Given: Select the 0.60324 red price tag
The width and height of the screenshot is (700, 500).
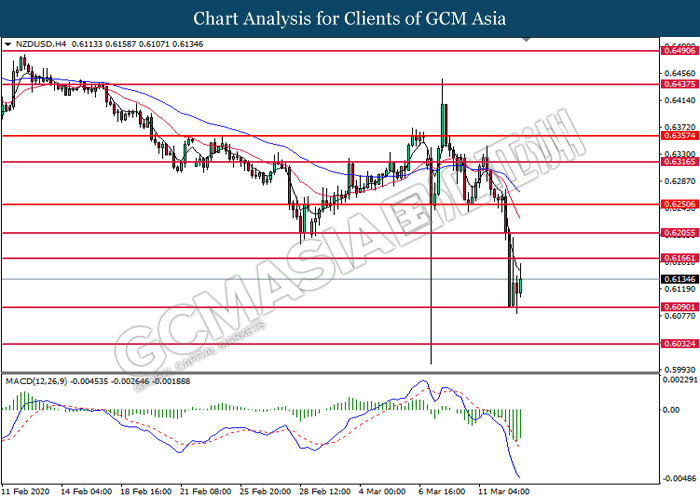Looking at the screenshot, I should coord(677,344).
